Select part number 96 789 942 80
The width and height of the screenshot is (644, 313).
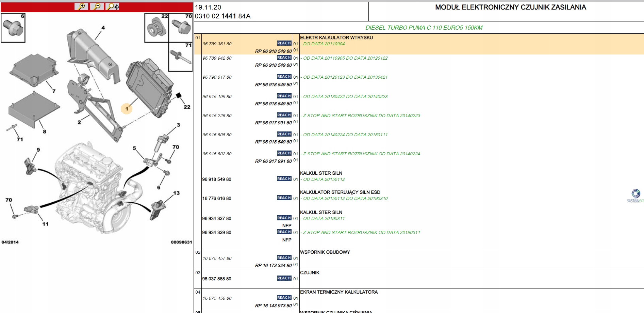(217, 58)
